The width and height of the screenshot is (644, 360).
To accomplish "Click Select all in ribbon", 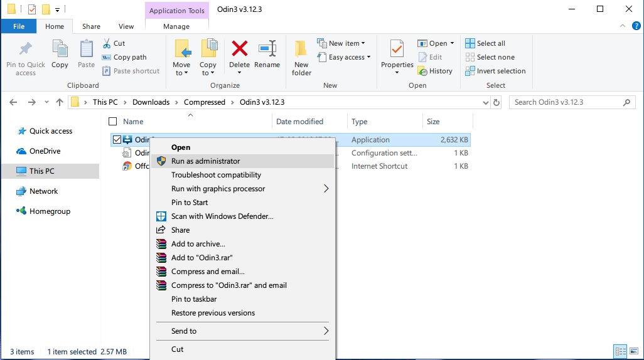I will (485, 43).
